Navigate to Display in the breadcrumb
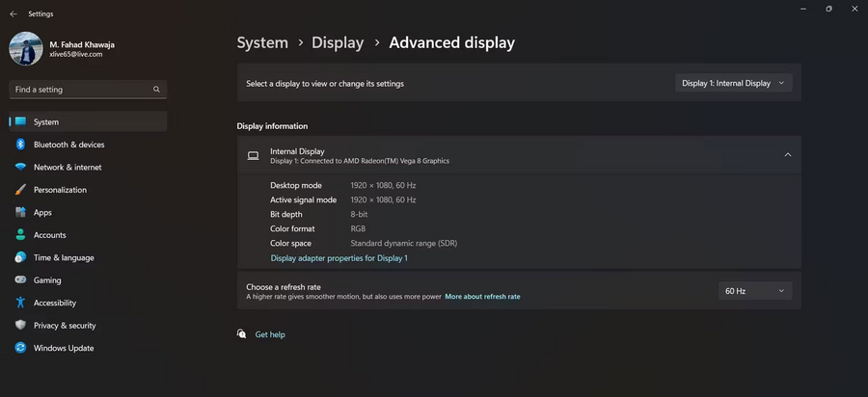Viewport: 868px width, 397px height. point(338,43)
